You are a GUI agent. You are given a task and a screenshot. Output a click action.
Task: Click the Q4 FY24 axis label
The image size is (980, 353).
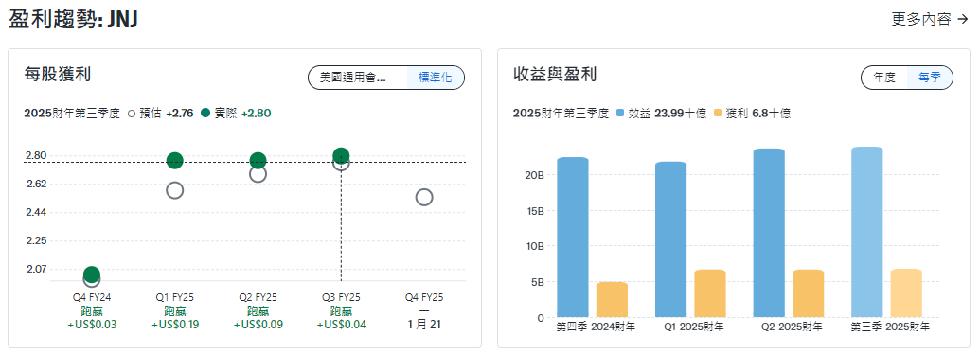pyautogui.click(x=91, y=297)
